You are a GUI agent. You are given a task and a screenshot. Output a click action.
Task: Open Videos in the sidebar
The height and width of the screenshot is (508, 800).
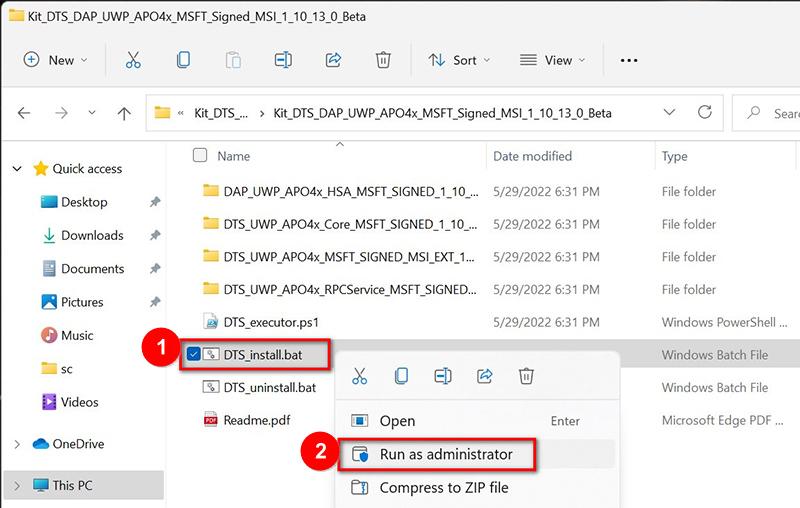click(80, 402)
